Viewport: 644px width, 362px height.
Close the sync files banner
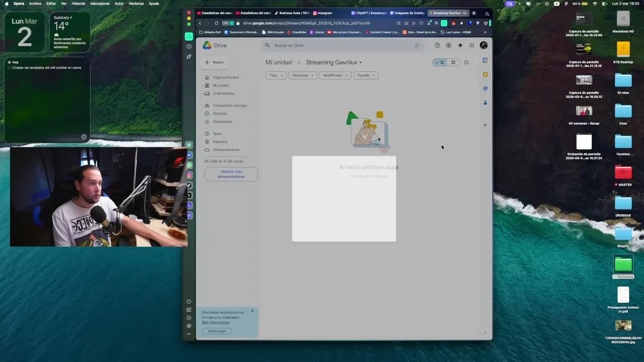point(253,311)
